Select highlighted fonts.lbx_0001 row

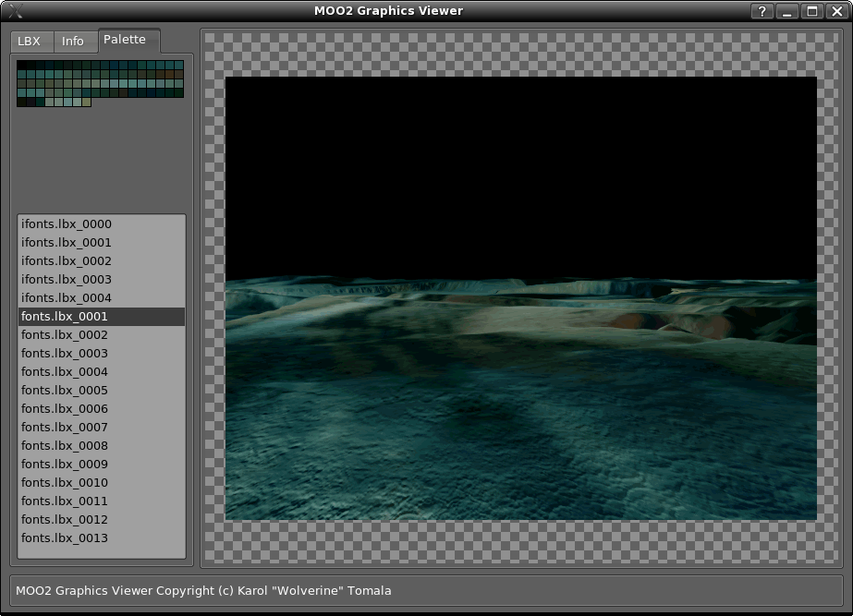102,317
